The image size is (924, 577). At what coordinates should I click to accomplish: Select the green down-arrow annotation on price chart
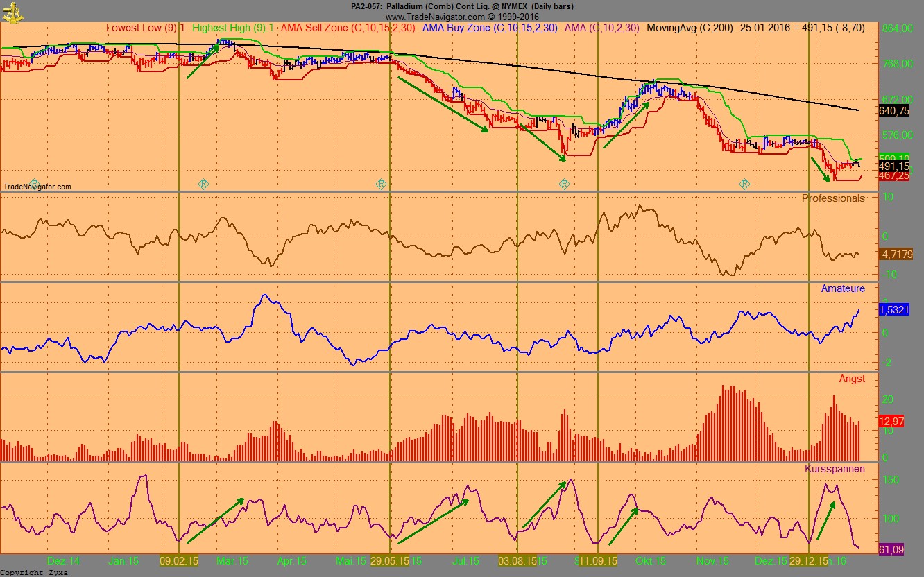(x=444, y=104)
